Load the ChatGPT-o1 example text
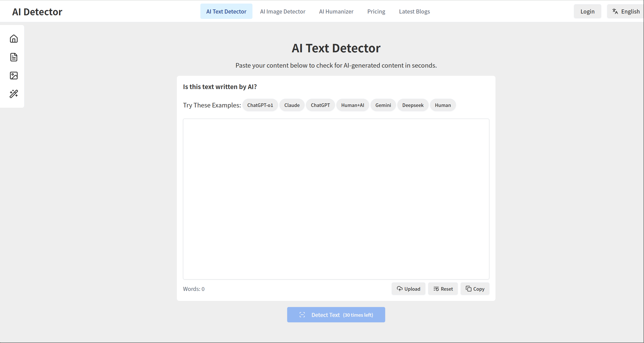The image size is (644, 343). [260, 105]
